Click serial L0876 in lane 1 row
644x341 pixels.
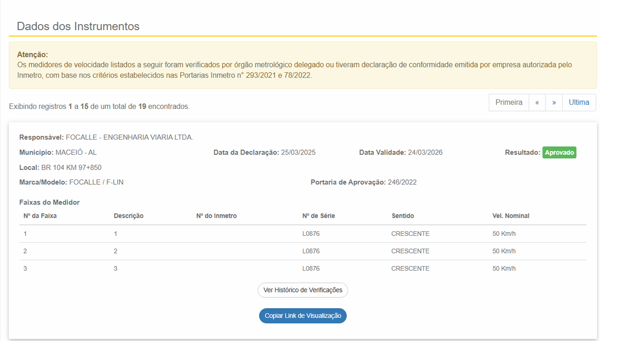[311, 234]
